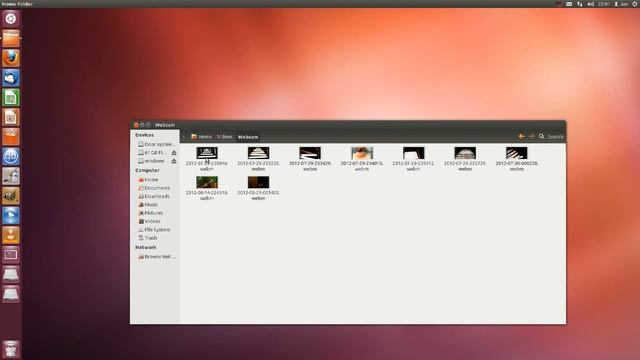Image resolution: width=640 pixels, height=360 pixels.
Task: Open Pictures in the sidebar
Action: click(x=151, y=213)
